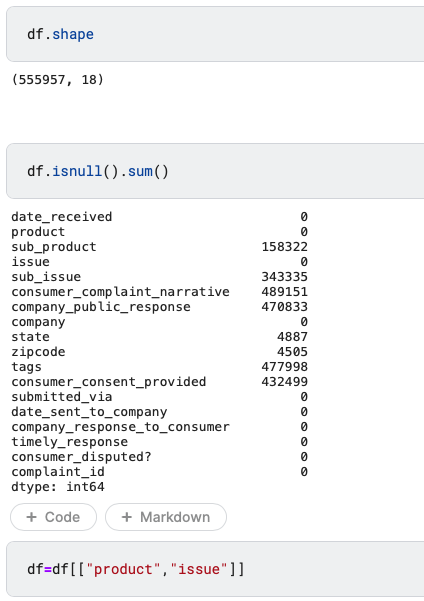Focus the df=df[["product","issue"]] code cell
This screenshot has height=601, width=424.
click(215, 569)
